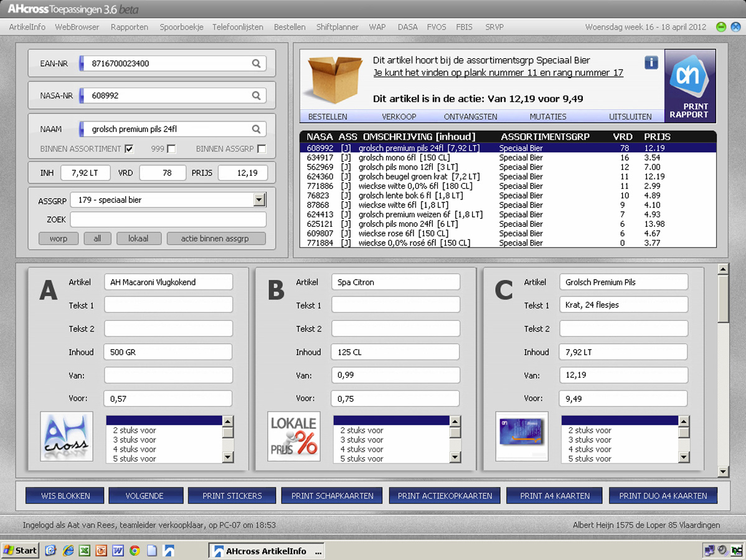Click block C Tekst 2 field
The height and width of the screenshot is (560, 746).
pyautogui.click(x=624, y=329)
